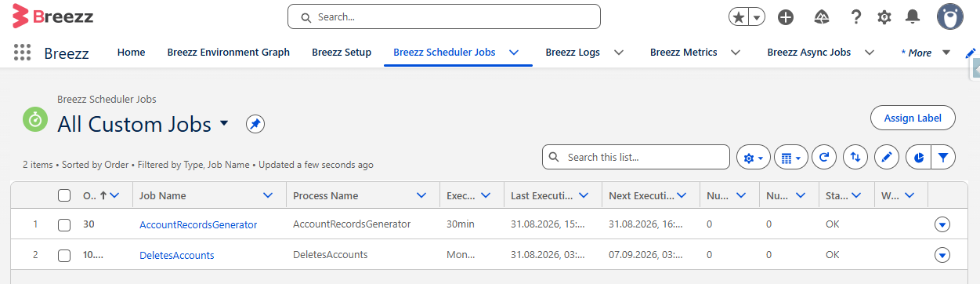Open the Status column menu chevron
Screen dimensions: 980x284
point(856,195)
